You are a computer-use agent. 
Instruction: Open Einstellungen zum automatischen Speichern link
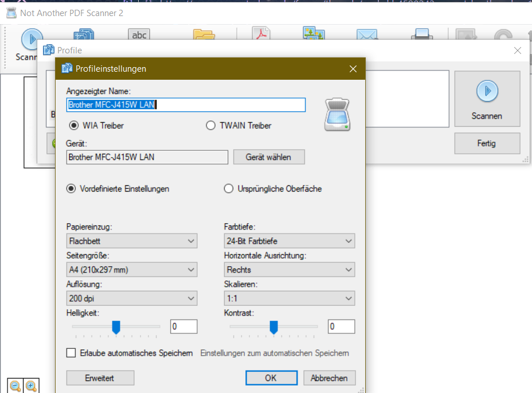click(275, 353)
